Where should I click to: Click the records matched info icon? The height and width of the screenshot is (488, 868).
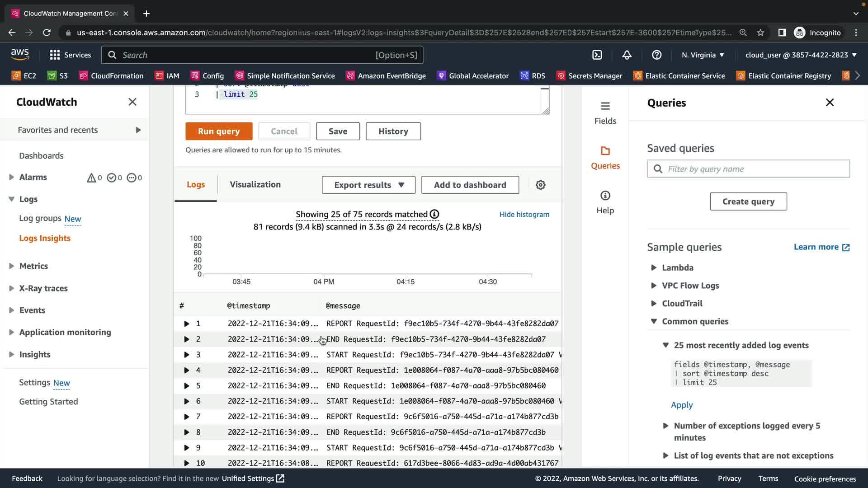(434, 214)
